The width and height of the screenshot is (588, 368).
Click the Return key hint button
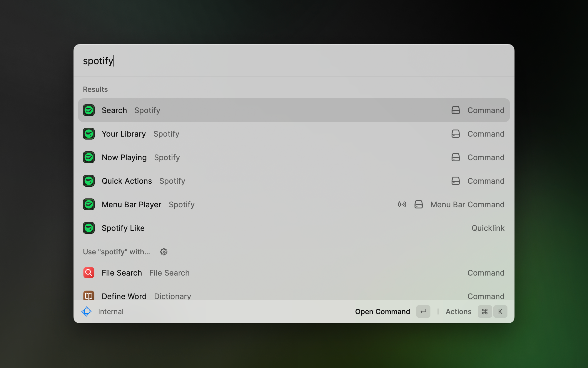423,311
